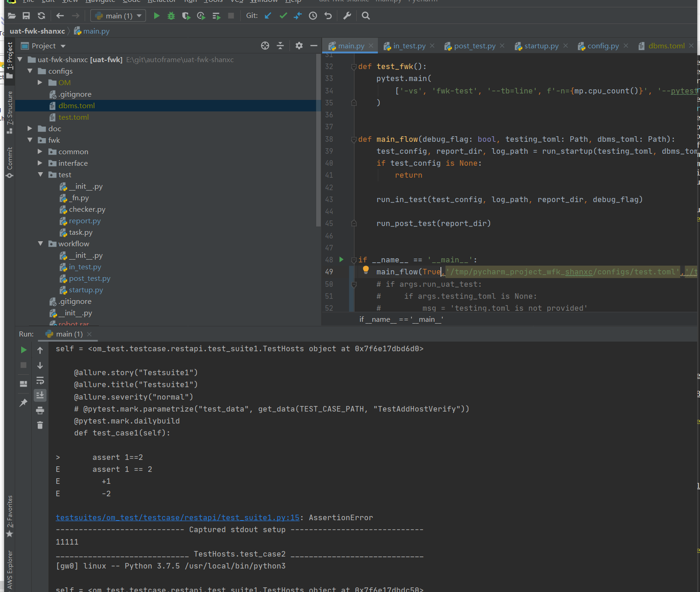Image resolution: width=700 pixels, height=592 pixels.
Task: Select checker.py in project tree
Action: (x=87, y=209)
